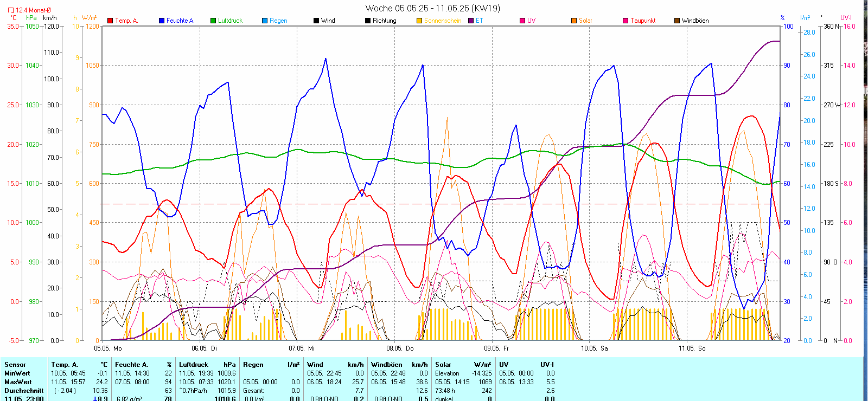
Task: Click the light blue Regen legend square
Action: click(265, 21)
